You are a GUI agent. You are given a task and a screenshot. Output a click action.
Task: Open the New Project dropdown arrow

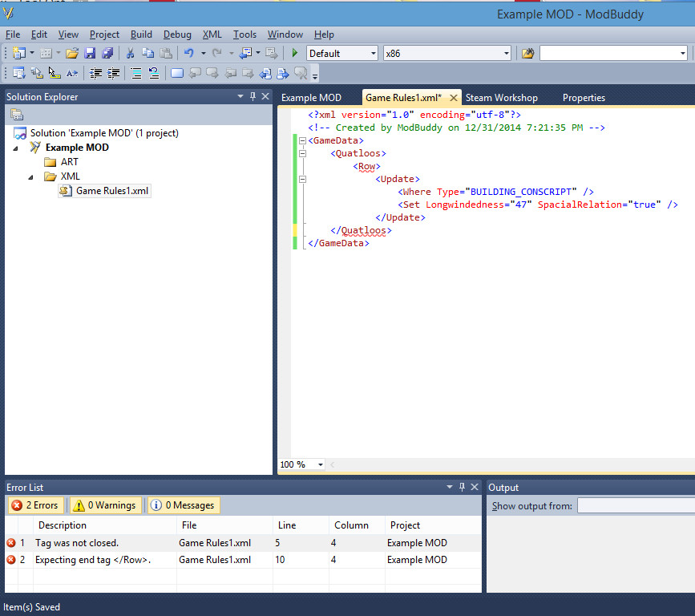point(32,53)
